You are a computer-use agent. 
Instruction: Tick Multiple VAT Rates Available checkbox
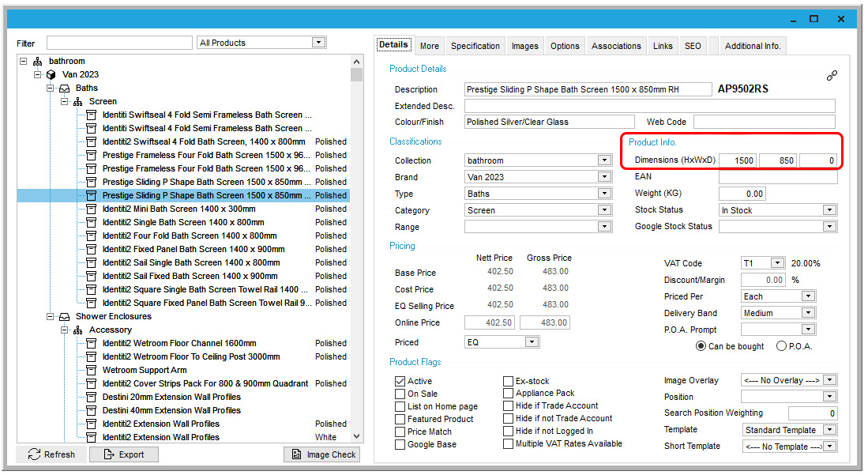point(508,444)
